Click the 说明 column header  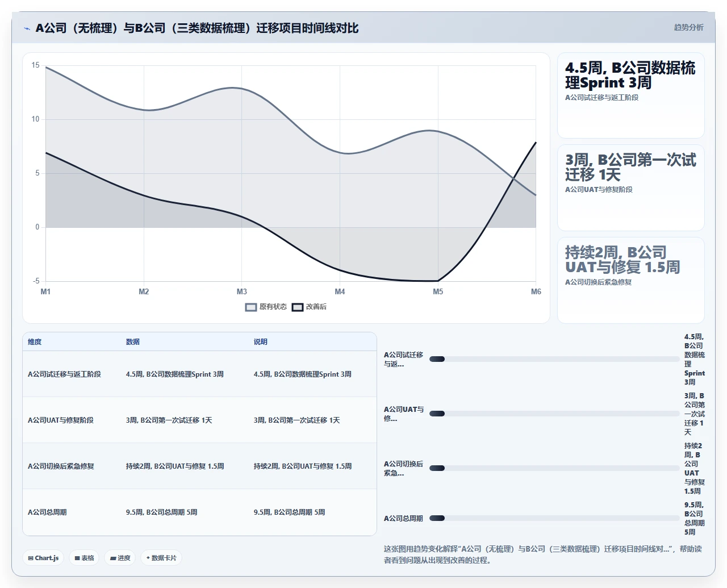tap(261, 342)
